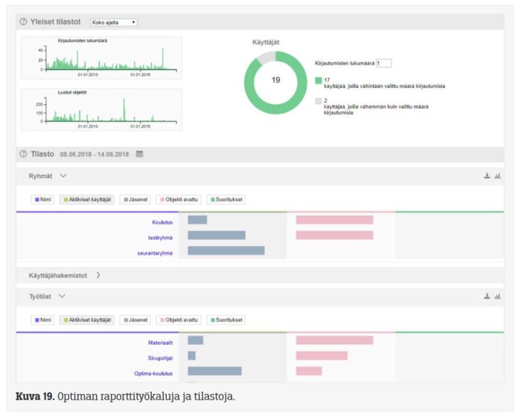This screenshot has height=420, width=525.
Task: Click the help icon beside Yleiset tilastot
Action: tap(23, 22)
